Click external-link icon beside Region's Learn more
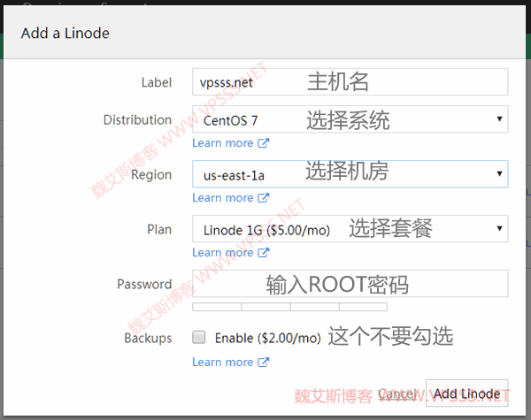This screenshot has width=531, height=420. tap(263, 198)
